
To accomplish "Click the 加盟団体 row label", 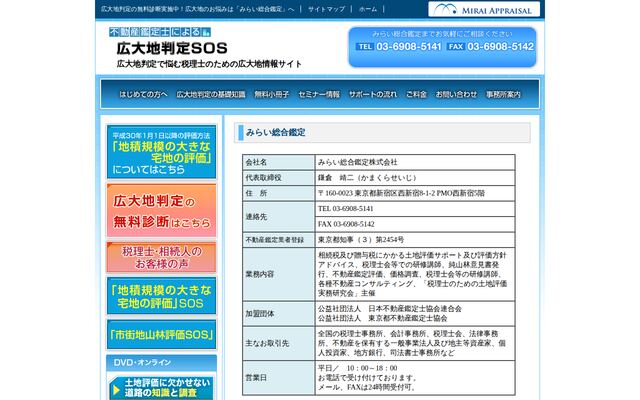I will (x=278, y=313).
